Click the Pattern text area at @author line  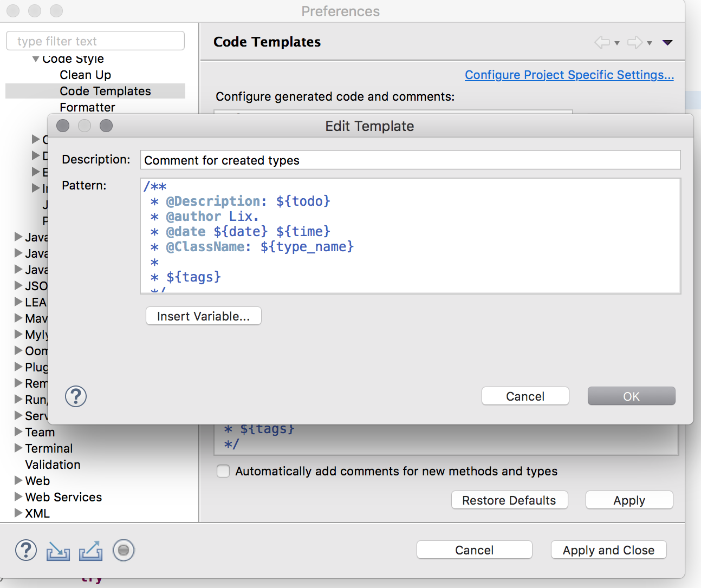212,217
